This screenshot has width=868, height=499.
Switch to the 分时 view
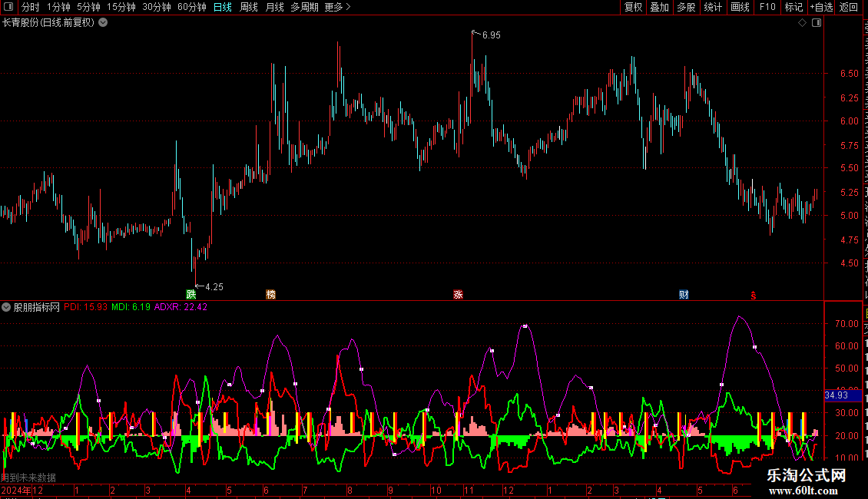pyautogui.click(x=31, y=7)
